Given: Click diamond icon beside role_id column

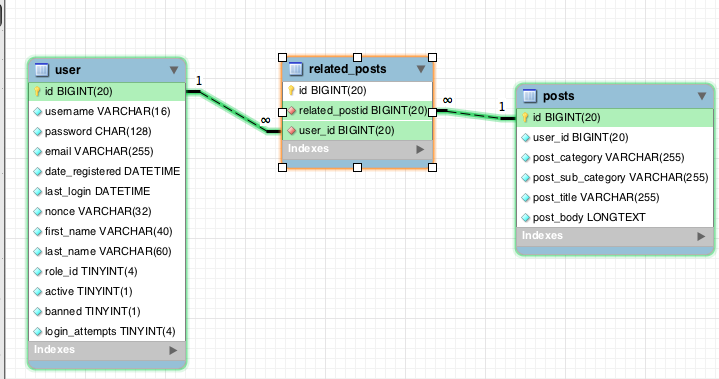Looking at the screenshot, I should [x=38, y=272].
